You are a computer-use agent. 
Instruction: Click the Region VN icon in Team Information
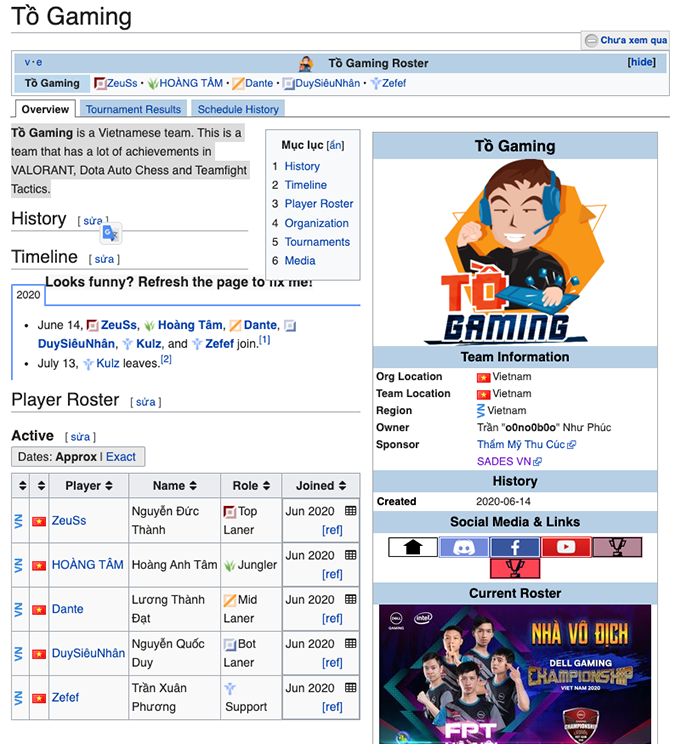pos(481,410)
